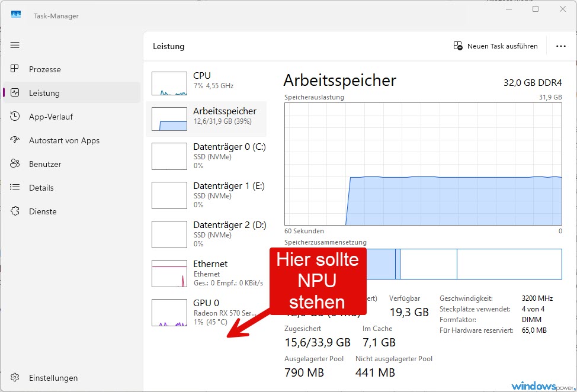The height and width of the screenshot is (392, 577).
Task: Select the Datenträger 2 mini graph
Action: (x=169, y=234)
